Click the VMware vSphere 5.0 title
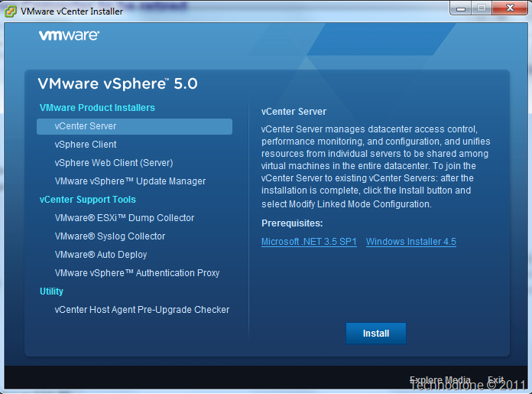The height and width of the screenshot is (394, 532). coord(118,83)
